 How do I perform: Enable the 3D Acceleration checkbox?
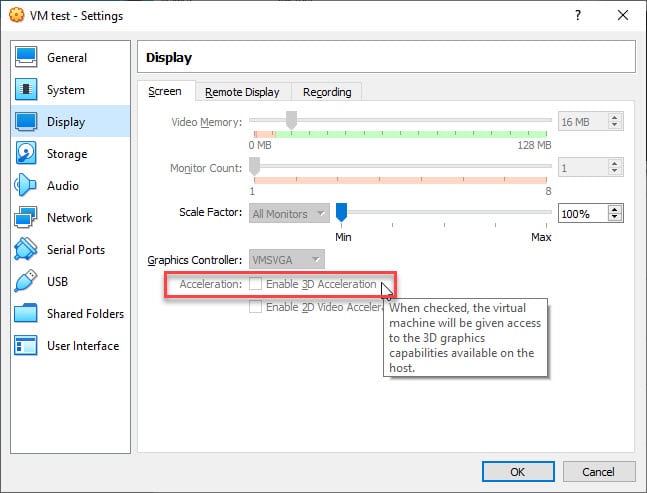tap(255, 284)
